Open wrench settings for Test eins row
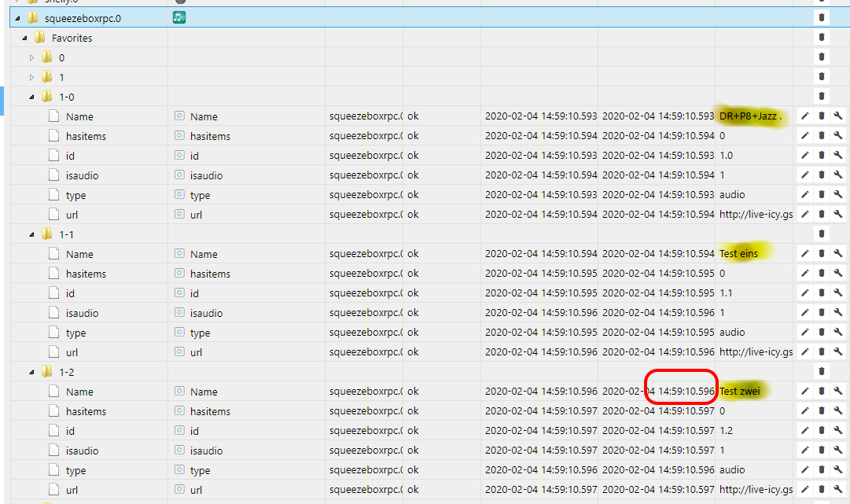The height and width of the screenshot is (504, 850). pyautogui.click(x=838, y=254)
